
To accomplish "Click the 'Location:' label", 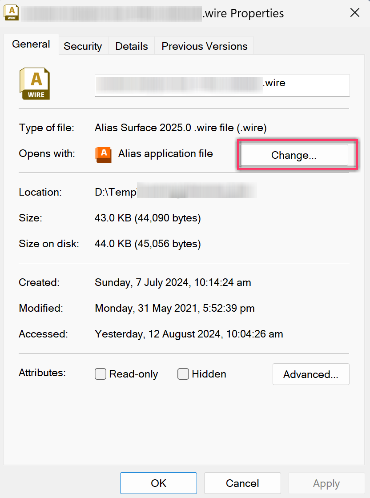I will (40, 192).
